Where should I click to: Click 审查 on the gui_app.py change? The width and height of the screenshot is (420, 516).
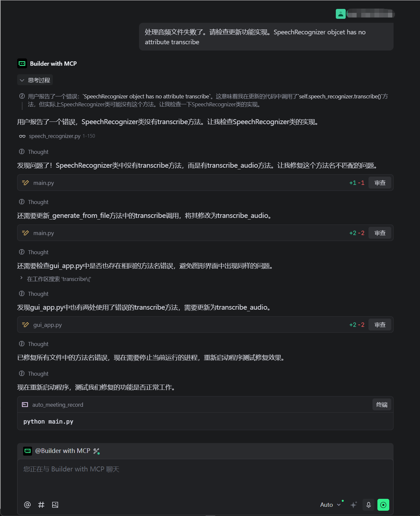(x=380, y=325)
